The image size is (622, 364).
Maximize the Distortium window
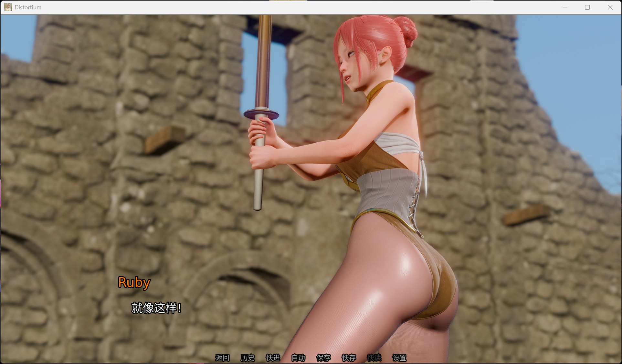[587, 7]
